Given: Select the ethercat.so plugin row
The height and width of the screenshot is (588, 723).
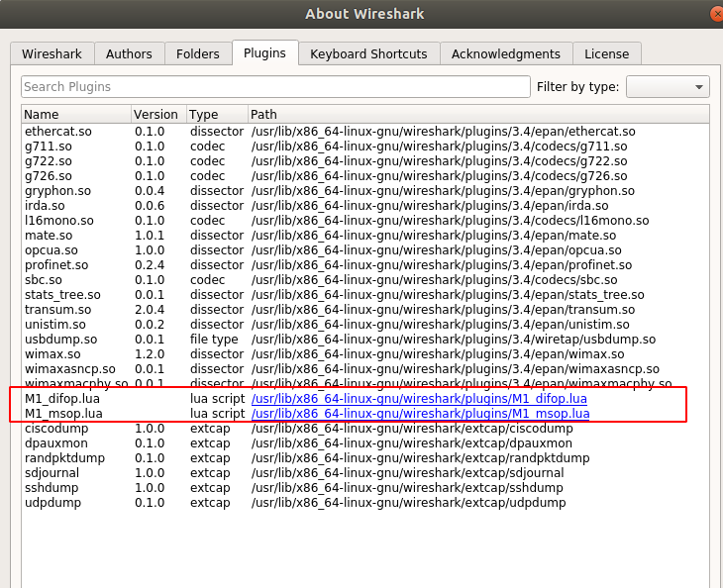Looking at the screenshot, I should click(x=365, y=132).
